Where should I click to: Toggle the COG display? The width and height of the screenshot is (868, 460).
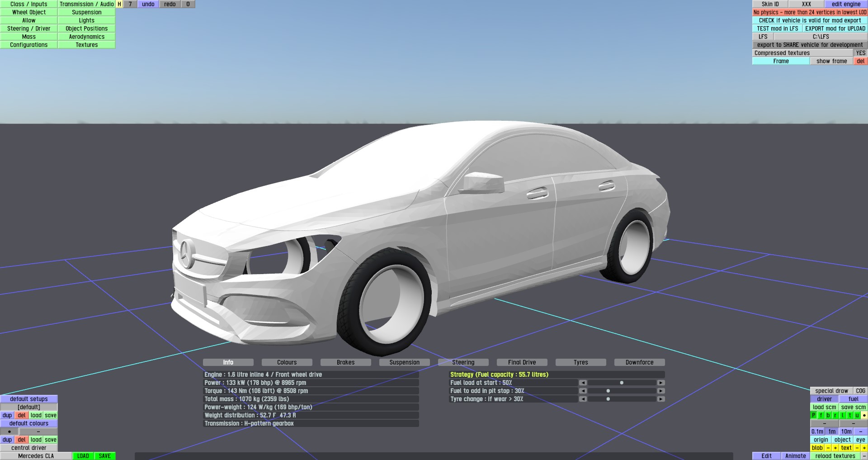(x=861, y=391)
